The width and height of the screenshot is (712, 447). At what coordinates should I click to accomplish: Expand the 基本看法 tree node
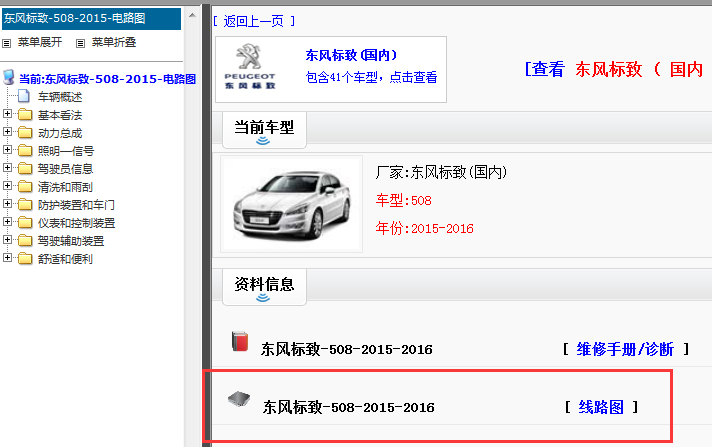(7, 113)
